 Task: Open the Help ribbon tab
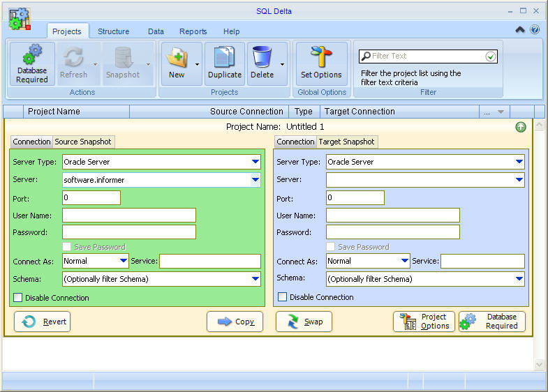[x=231, y=31]
